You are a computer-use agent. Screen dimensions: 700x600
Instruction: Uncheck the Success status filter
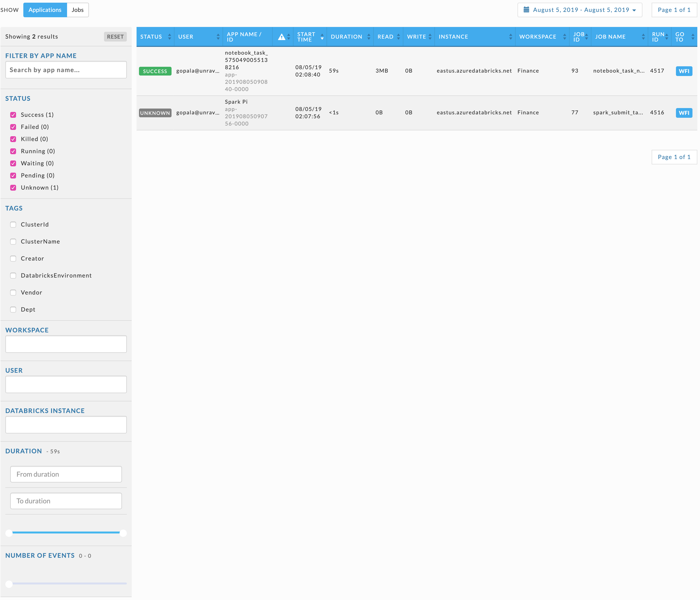tap(13, 115)
